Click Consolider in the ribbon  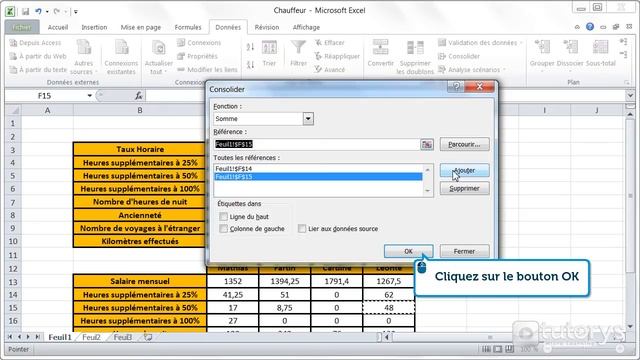click(459, 56)
